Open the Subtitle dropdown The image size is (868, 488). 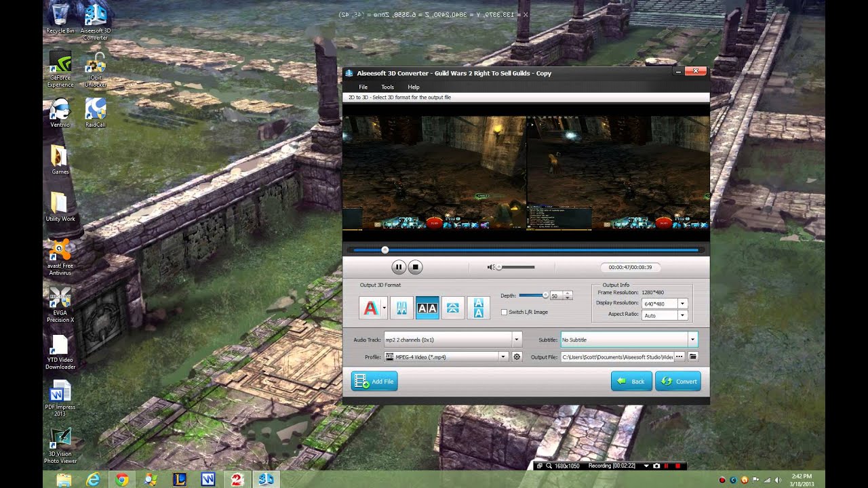[692, 340]
